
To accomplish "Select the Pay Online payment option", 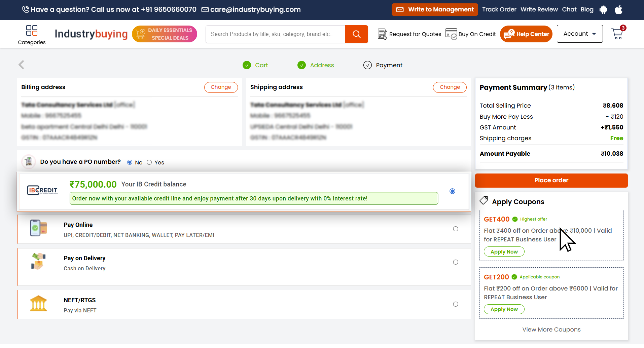I will [455, 229].
